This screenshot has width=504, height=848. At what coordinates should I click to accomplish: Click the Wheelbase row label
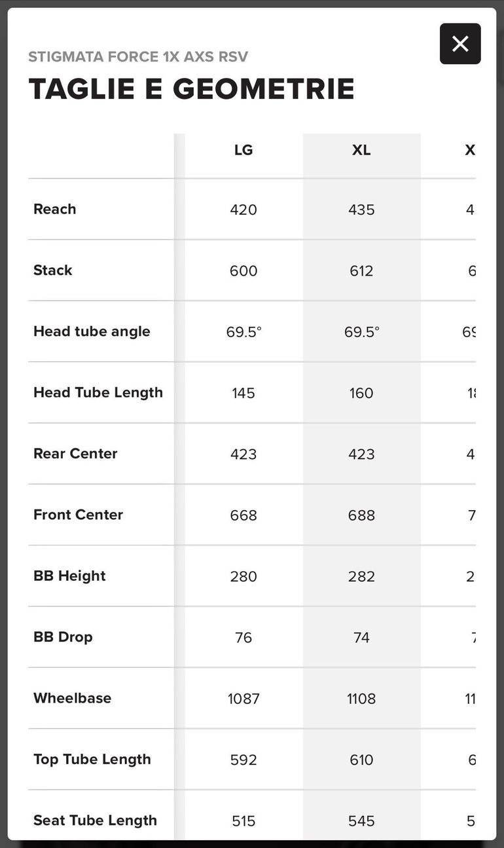tap(72, 698)
